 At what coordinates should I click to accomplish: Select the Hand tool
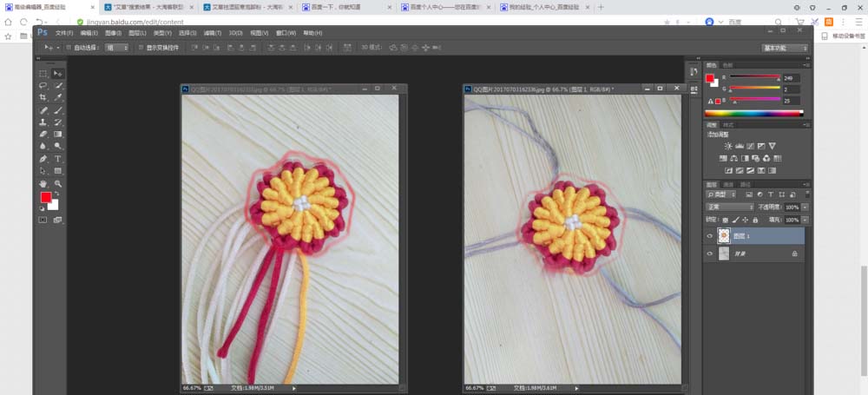(43, 183)
